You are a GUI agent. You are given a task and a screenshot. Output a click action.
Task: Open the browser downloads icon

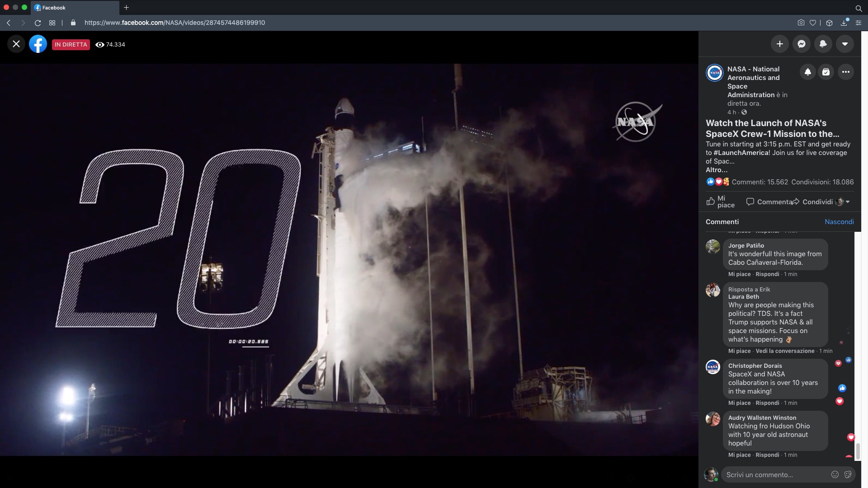coord(844,23)
